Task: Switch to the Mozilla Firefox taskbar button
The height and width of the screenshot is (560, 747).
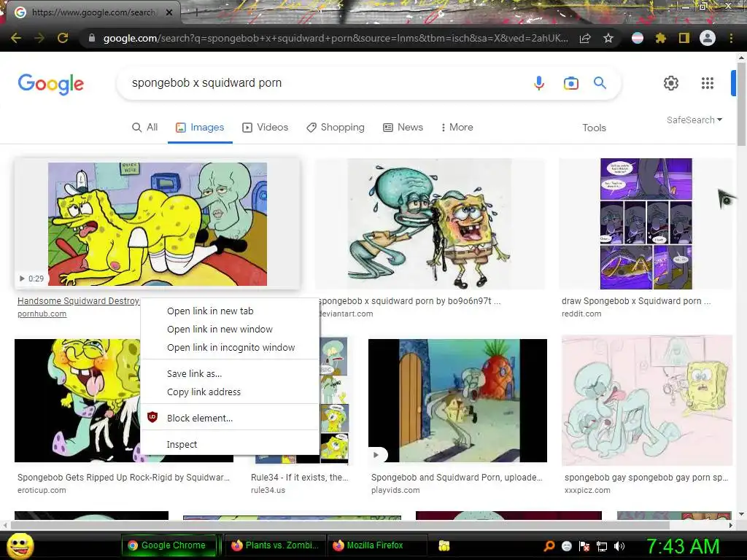Action: tap(376, 545)
